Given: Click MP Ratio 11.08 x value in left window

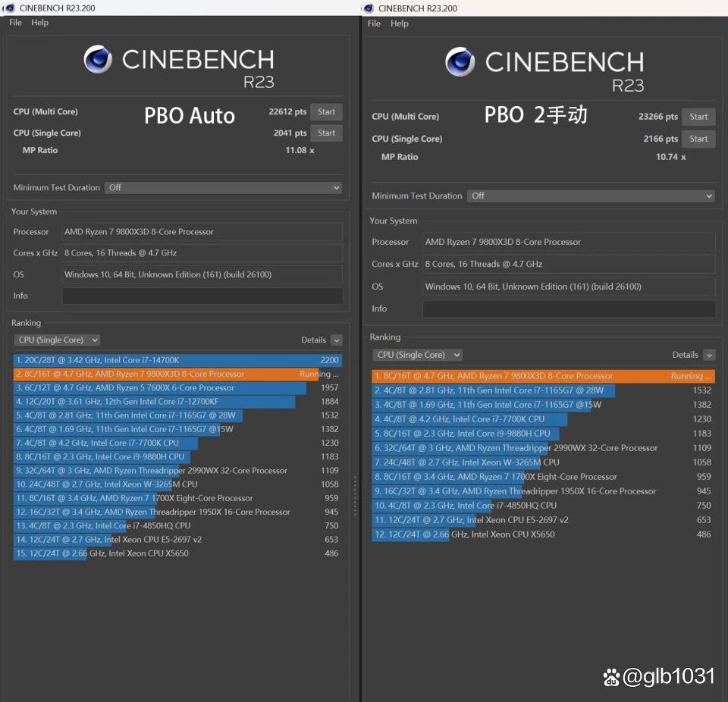Looking at the screenshot, I should (300, 150).
